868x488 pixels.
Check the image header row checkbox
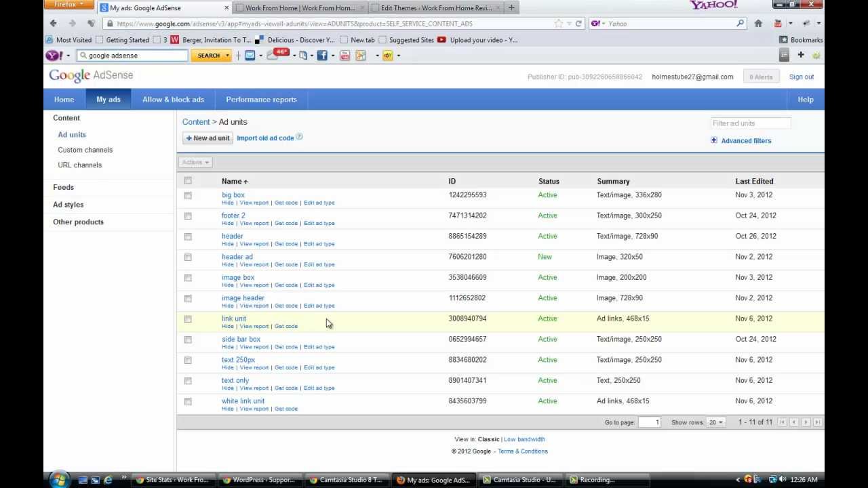pyautogui.click(x=188, y=298)
